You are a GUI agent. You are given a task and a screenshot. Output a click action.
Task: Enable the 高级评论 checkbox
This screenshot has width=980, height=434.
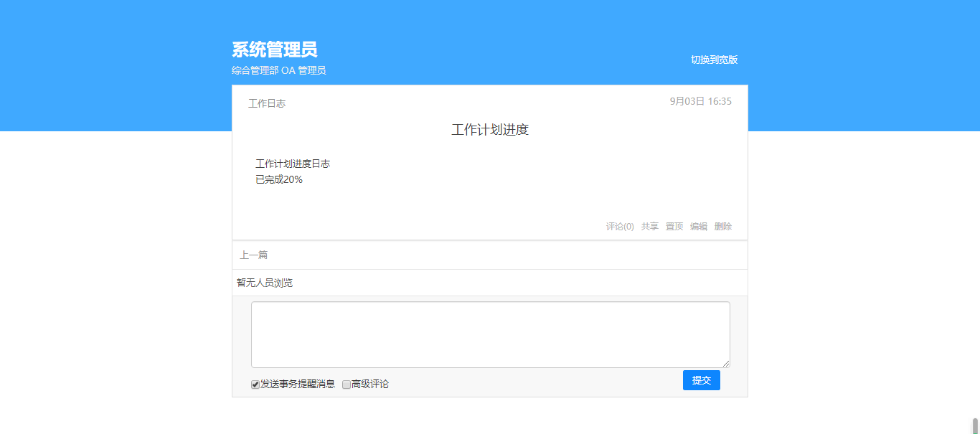click(x=347, y=385)
